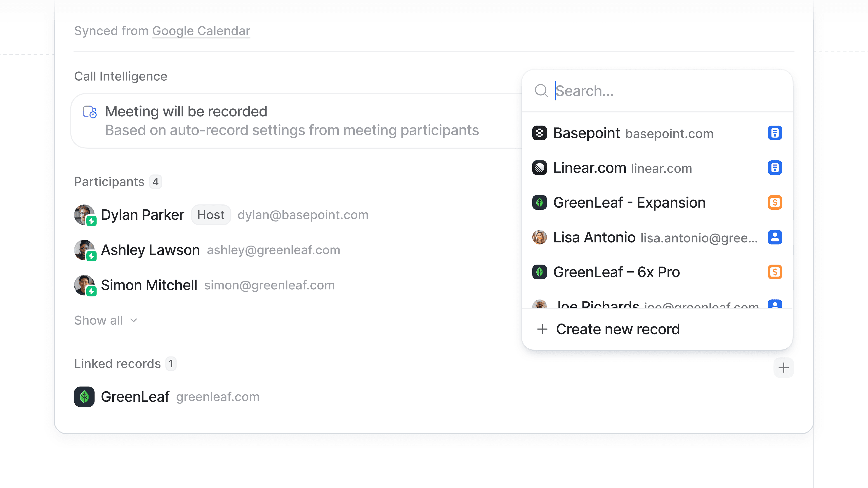Open the GreenLeaf linked record
The width and height of the screenshot is (868, 488).
coord(167,397)
